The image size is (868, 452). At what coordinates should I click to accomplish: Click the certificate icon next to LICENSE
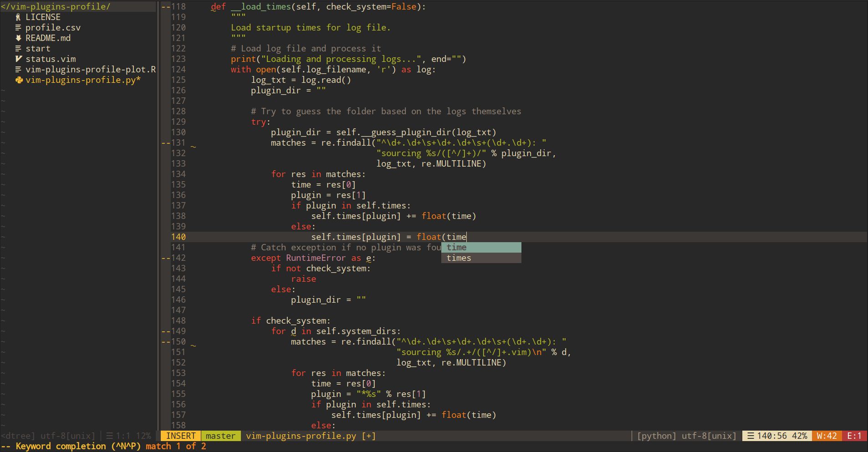pos(18,17)
